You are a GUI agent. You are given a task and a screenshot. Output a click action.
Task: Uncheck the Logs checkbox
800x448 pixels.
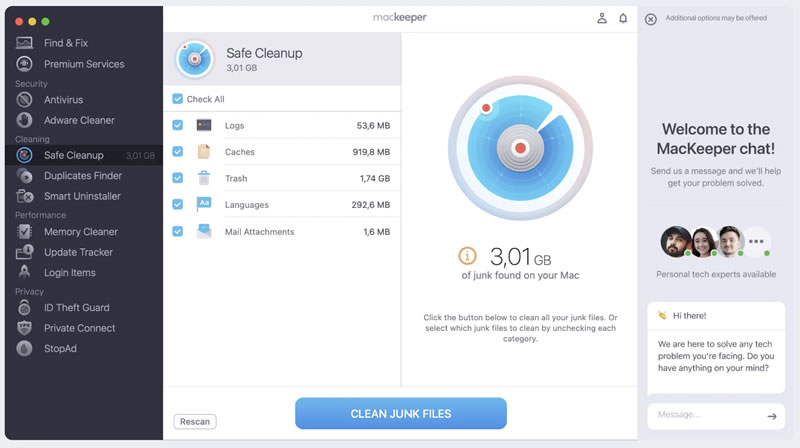(178, 125)
